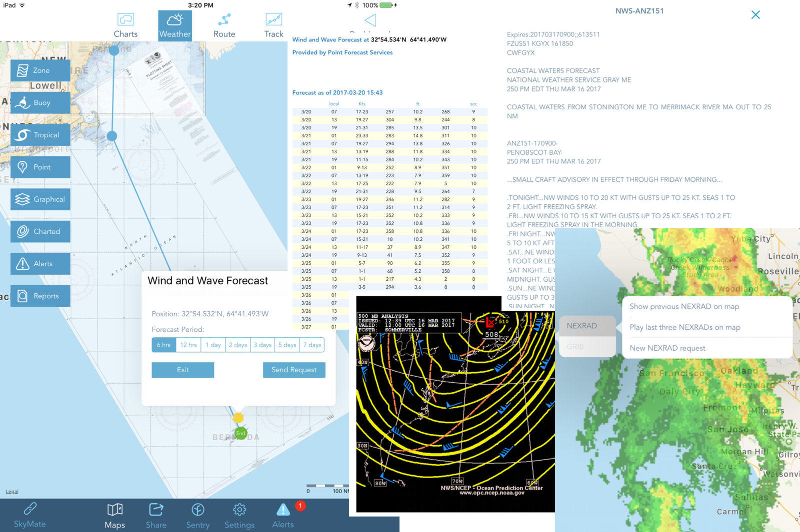This screenshot has width=800, height=532.
Task: Click COASTAL WATERS FORECAST heading
Action: coord(553,71)
